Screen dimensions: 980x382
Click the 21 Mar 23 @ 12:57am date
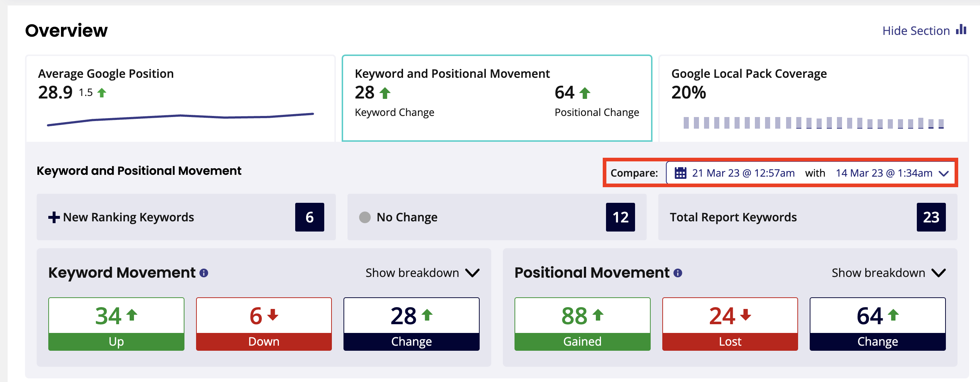pos(743,173)
